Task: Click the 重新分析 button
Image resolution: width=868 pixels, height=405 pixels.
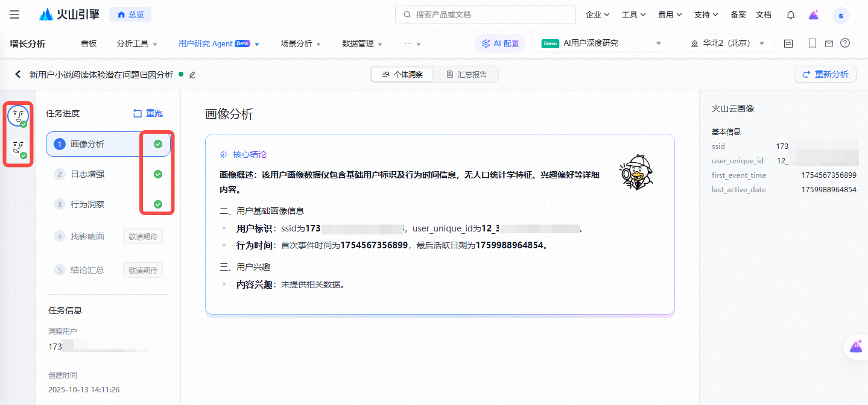Action: click(x=825, y=74)
